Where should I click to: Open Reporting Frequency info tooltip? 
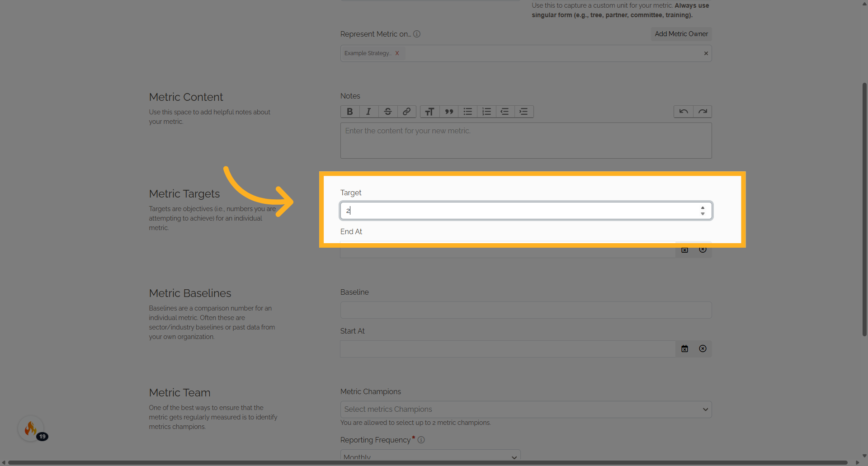[x=421, y=440]
